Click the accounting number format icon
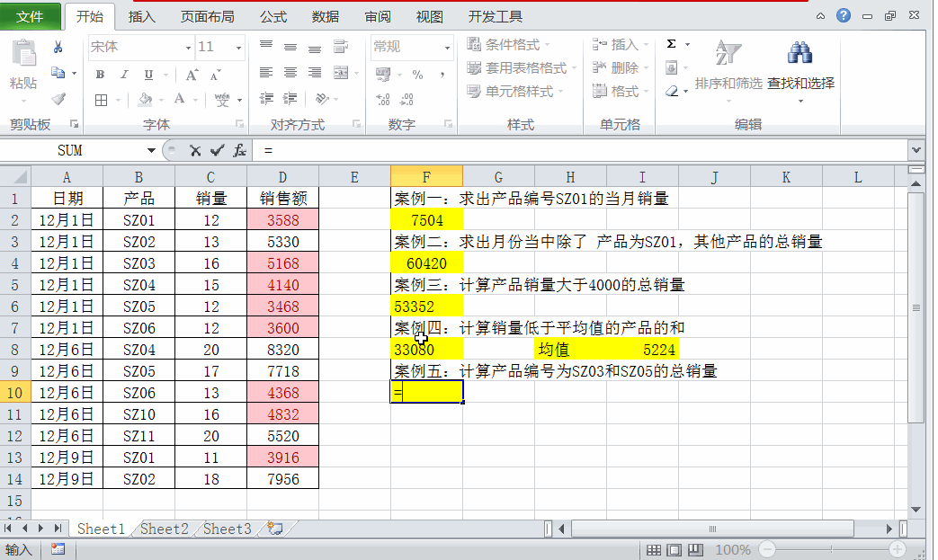Image resolution: width=938 pixels, height=560 pixels. [383, 75]
